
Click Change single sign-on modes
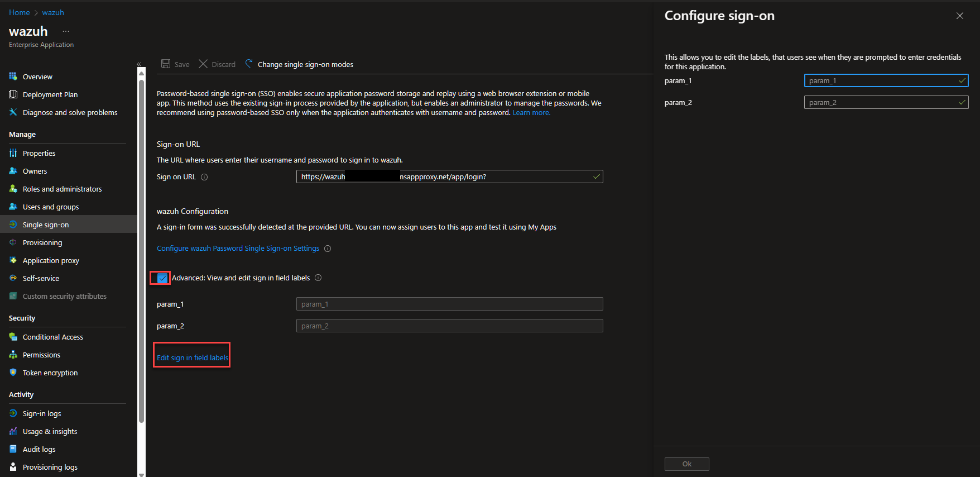coord(299,64)
